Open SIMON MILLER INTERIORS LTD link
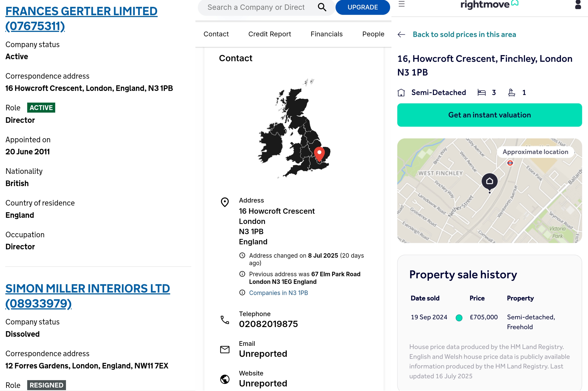This screenshot has width=588, height=391. pyautogui.click(x=88, y=296)
